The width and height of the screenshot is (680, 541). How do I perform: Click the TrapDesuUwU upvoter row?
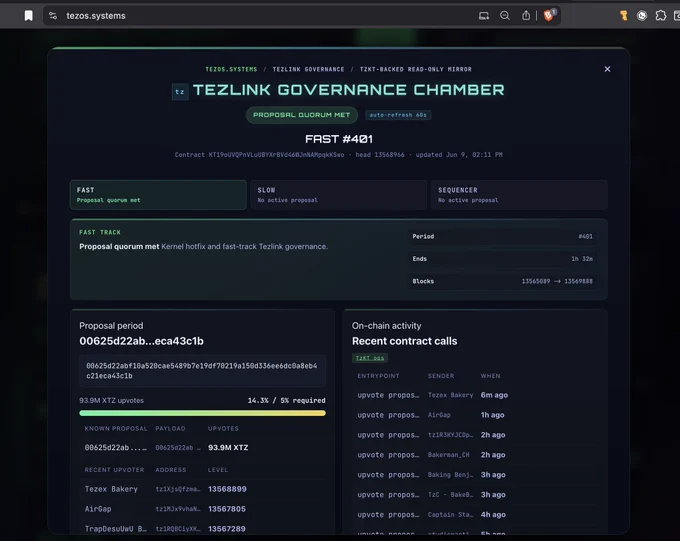pos(202,529)
